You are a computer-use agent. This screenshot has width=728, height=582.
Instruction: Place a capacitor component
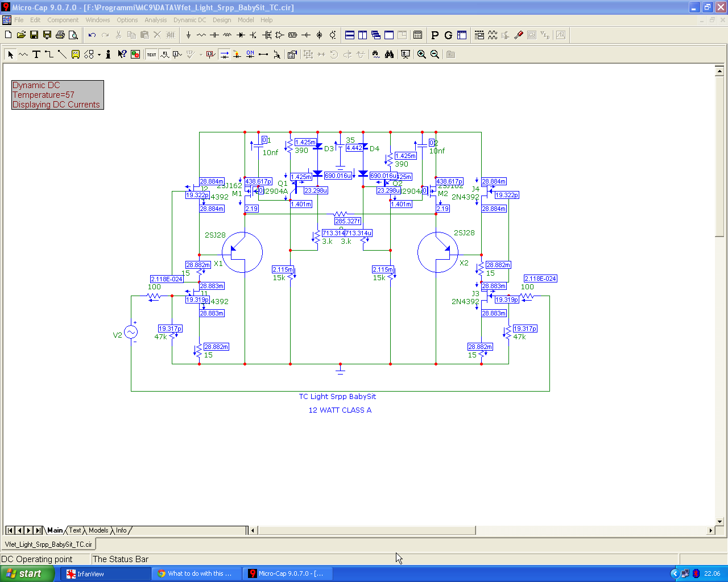pos(214,35)
